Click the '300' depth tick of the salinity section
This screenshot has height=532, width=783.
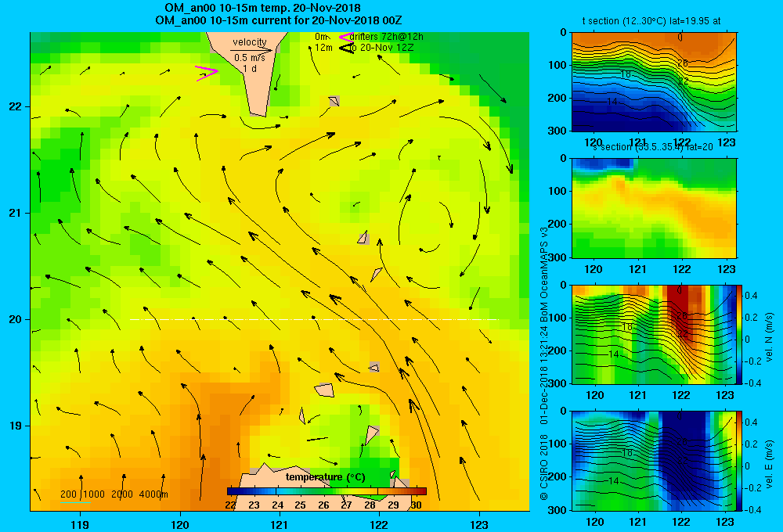click(x=558, y=257)
